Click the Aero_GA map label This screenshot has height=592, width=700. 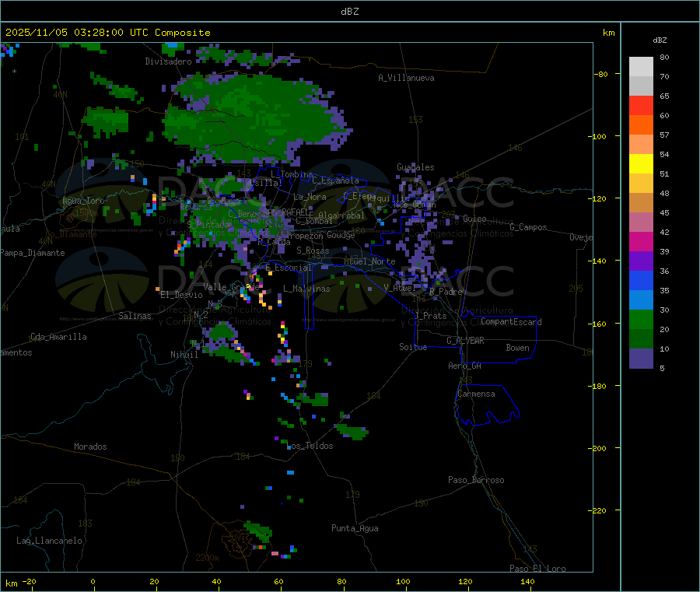click(465, 366)
